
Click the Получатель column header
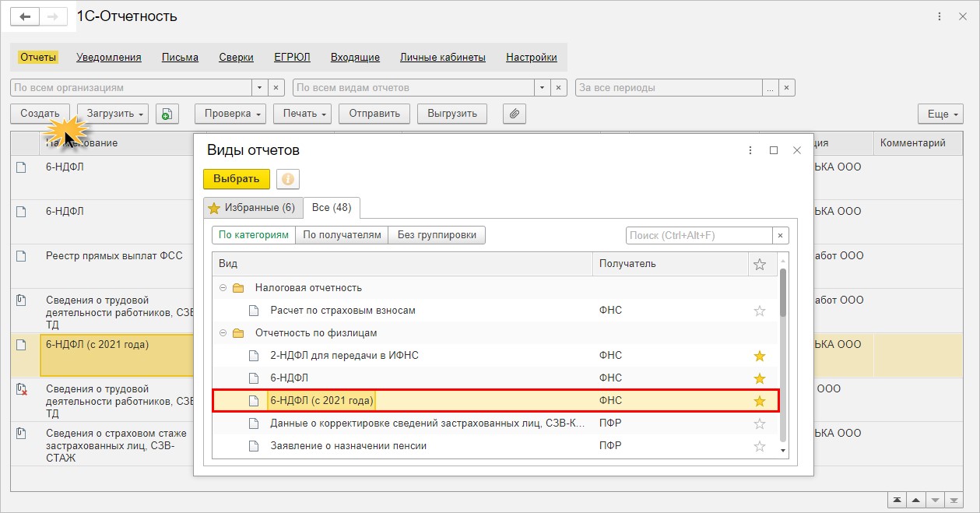(x=670, y=264)
